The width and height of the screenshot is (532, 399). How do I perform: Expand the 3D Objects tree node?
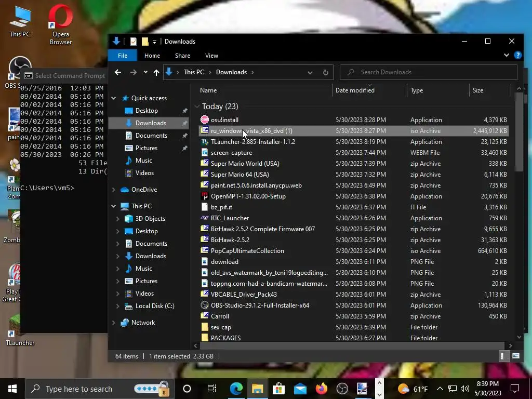point(118,219)
